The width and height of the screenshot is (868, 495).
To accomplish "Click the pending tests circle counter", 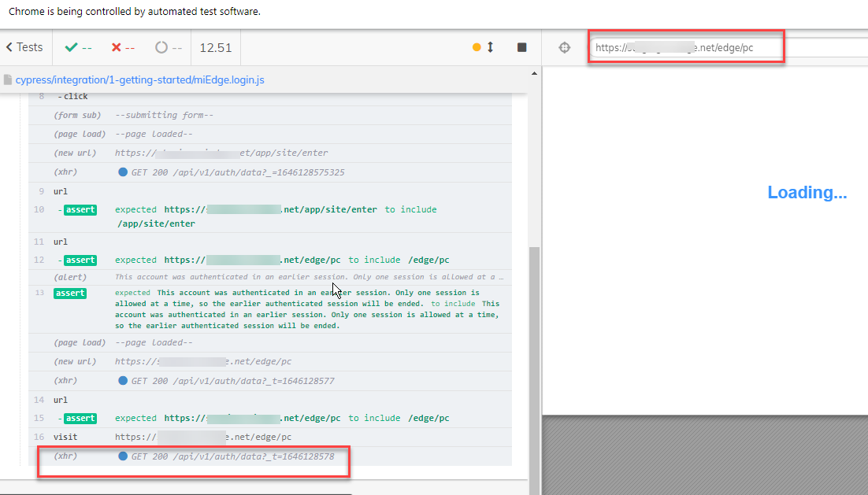I will 169,47.
